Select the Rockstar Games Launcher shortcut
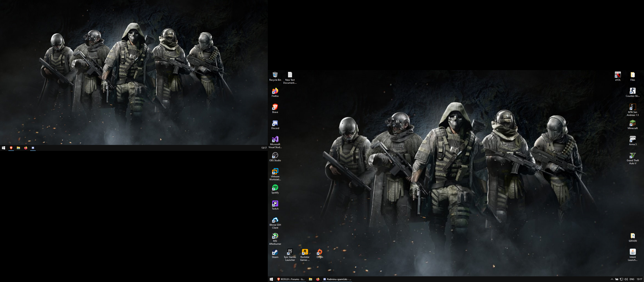 click(305, 255)
